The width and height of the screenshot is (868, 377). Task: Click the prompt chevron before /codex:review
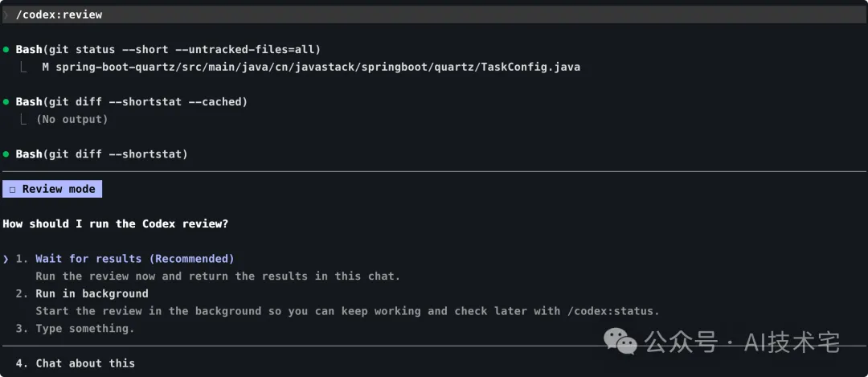(x=6, y=14)
